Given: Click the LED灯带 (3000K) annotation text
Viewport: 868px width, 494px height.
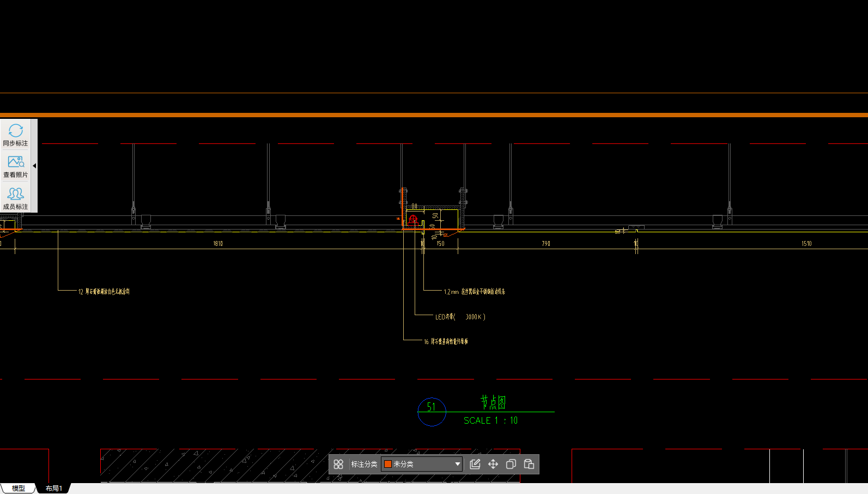Looking at the screenshot, I should pyautogui.click(x=460, y=317).
